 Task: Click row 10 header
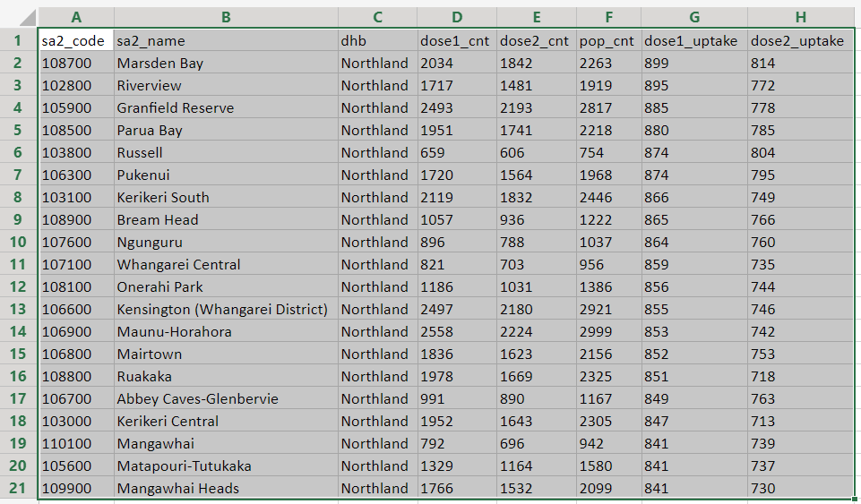[18, 242]
